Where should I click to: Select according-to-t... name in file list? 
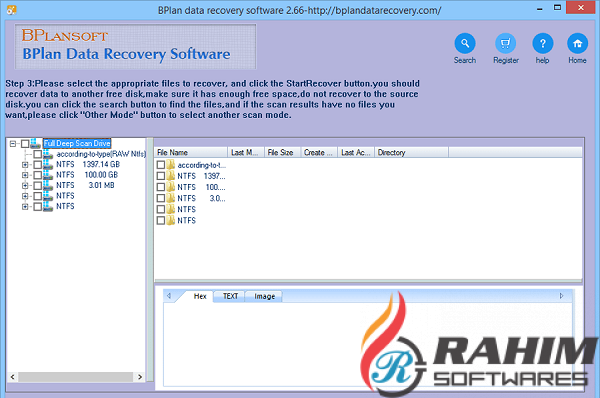[x=202, y=165]
